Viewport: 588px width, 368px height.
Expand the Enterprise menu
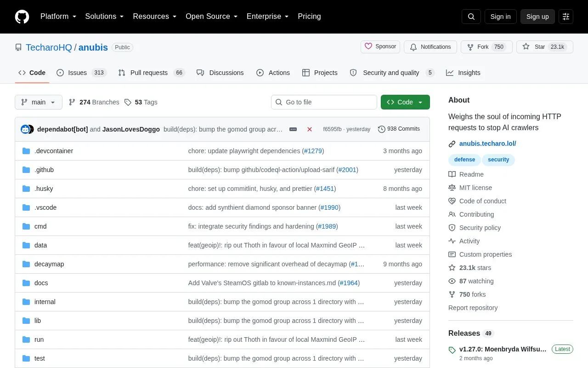point(267,17)
